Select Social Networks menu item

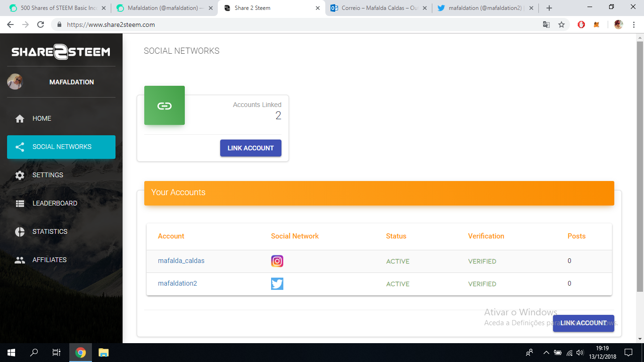click(61, 147)
